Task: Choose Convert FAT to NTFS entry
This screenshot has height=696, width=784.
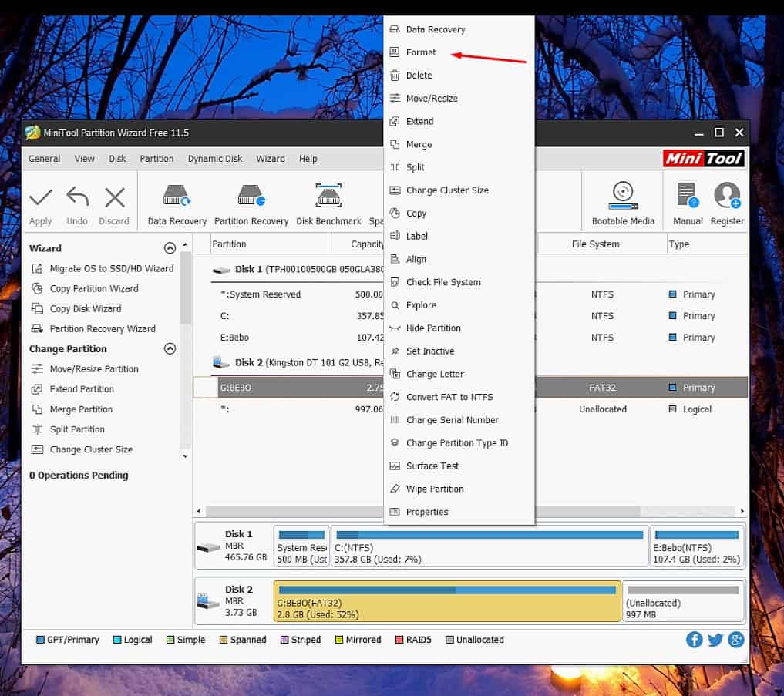Action: (x=459, y=397)
